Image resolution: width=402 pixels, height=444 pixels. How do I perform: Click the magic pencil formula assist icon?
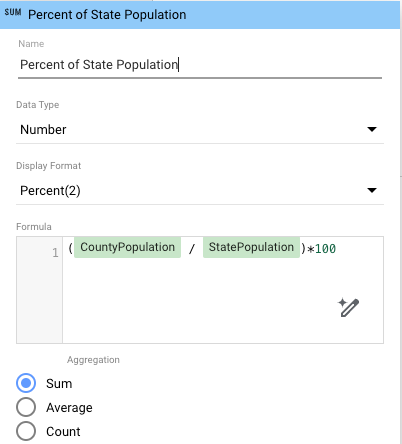point(348,307)
